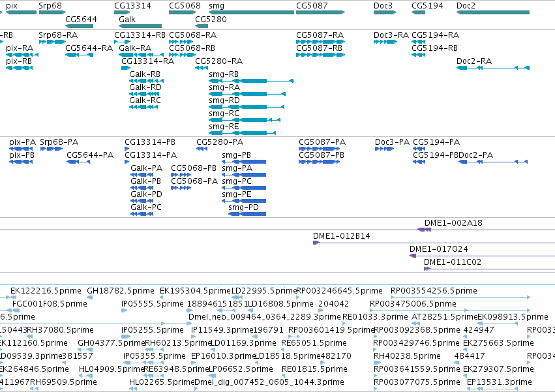
Task: Click protein CG5087-PA
Action: click(320, 149)
